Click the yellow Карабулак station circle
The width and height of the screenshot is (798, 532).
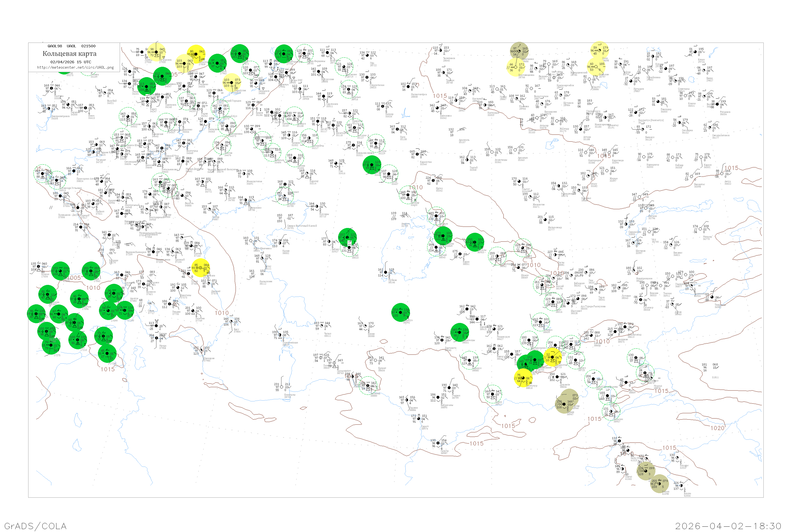pos(231,82)
